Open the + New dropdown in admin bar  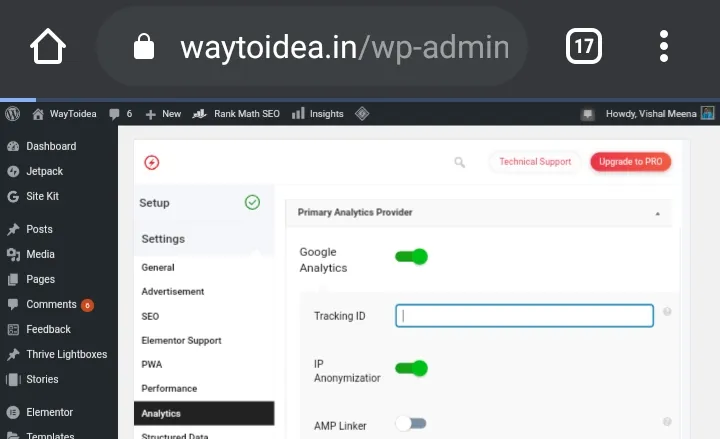pyautogui.click(x=163, y=114)
